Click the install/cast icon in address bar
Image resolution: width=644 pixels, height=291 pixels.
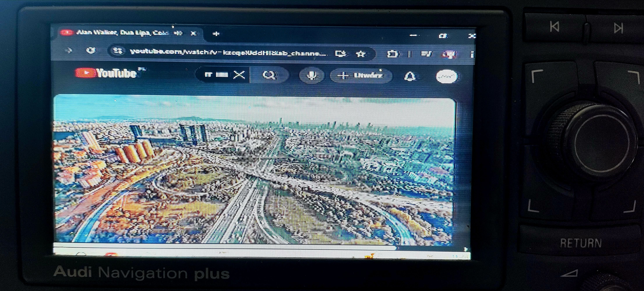(341, 53)
